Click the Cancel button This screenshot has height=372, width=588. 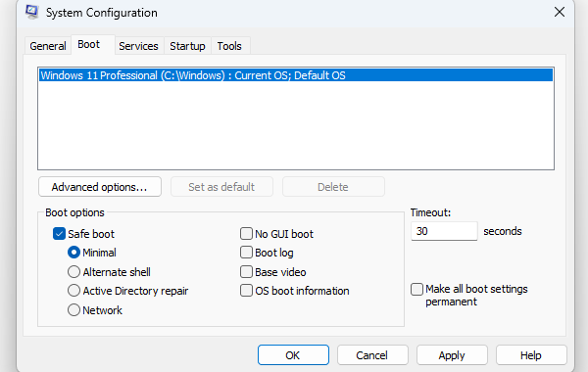point(372,355)
